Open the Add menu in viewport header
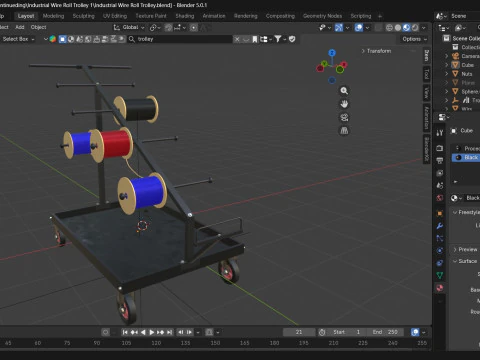 pos(20,27)
